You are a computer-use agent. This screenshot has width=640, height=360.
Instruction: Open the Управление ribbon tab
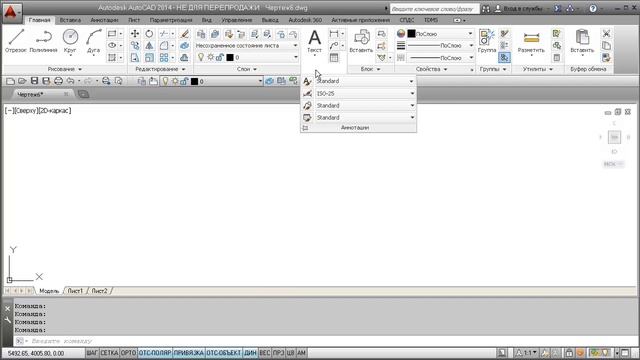(x=237, y=20)
